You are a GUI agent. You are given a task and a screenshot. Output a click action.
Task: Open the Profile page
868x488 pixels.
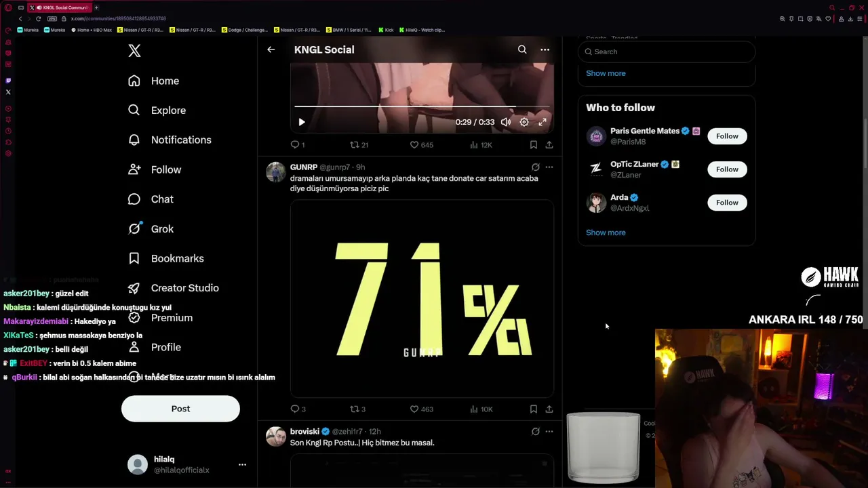coord(155,347)
